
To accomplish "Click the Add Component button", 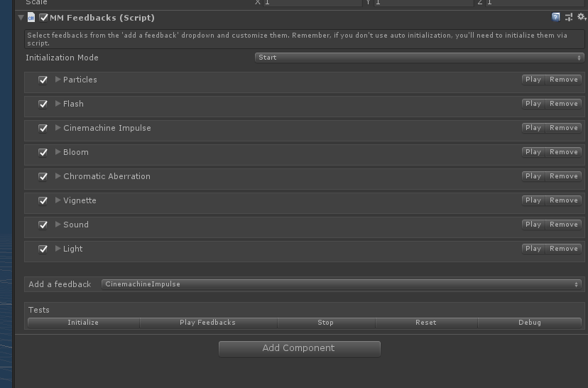I will pyautogui.click(x=299, y=348).
